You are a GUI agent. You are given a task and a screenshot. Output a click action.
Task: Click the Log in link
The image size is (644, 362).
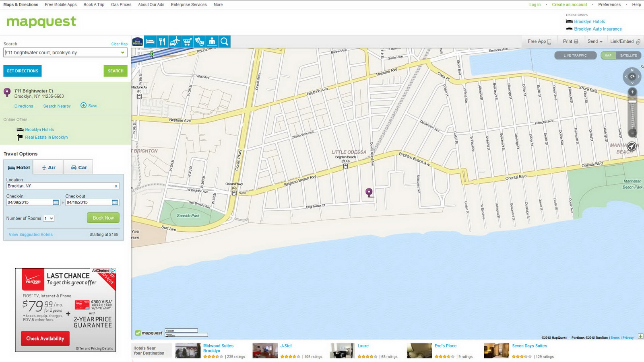pos(535,4)
